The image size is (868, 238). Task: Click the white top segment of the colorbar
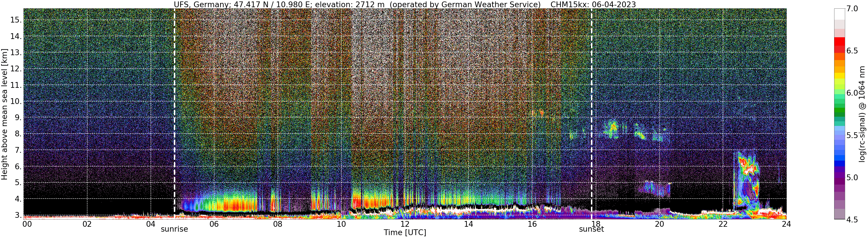tap(839, 14)
